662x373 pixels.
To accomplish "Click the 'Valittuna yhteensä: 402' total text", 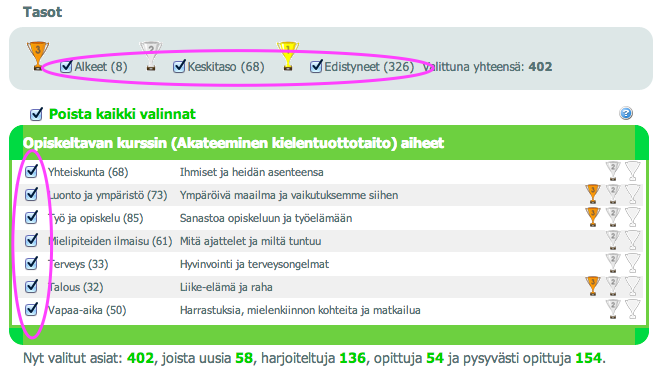I will [x=488, y=67].
